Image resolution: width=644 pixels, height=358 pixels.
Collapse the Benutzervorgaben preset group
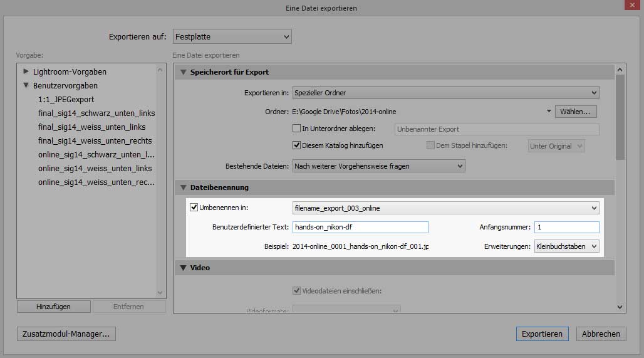click(26, 85)
